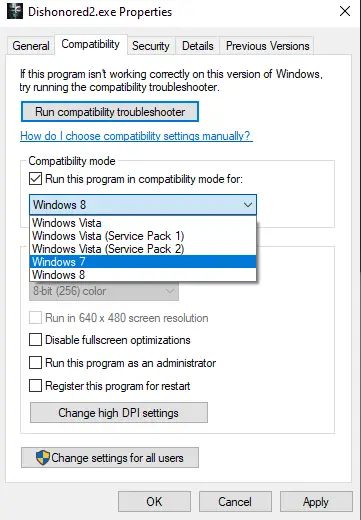Select Windows 7 from the dropdown list

143,262
